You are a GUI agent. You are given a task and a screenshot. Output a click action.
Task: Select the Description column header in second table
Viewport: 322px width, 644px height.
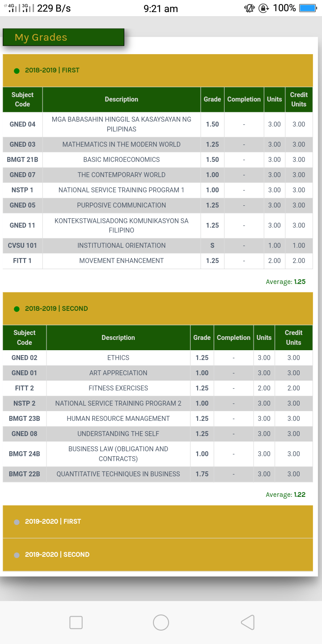(x=118, y=338)
